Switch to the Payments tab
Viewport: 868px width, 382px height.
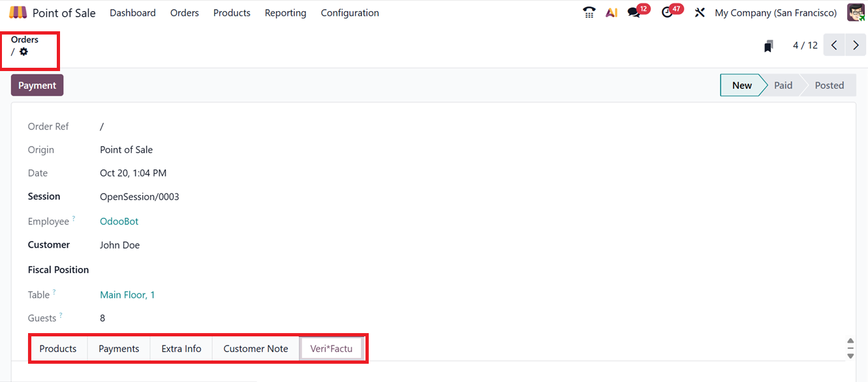[x=119, y=349]
